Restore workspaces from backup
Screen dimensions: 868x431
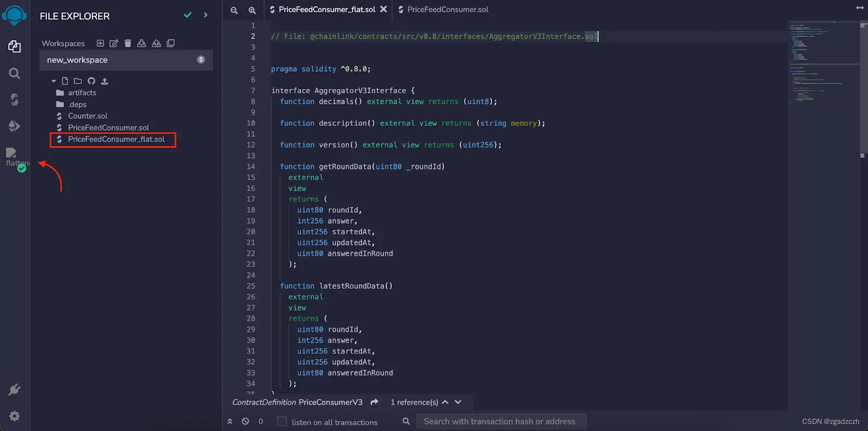click(x=156, y=43)
